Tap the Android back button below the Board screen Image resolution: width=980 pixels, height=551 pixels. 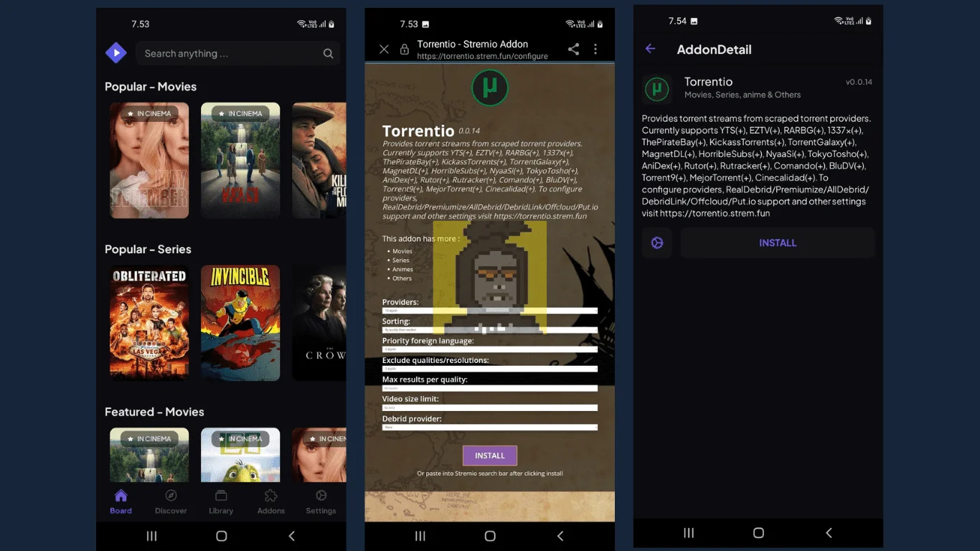tap(291, 536)
